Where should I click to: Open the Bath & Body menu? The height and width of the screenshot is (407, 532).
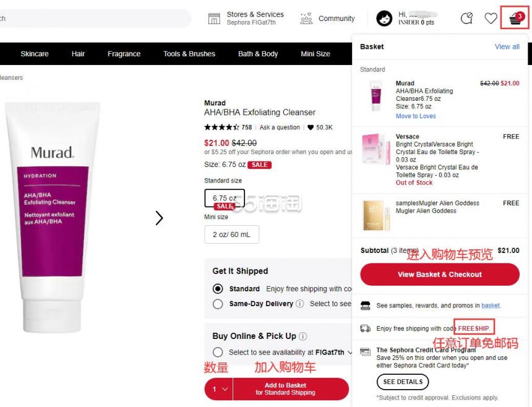pos(258,54)
